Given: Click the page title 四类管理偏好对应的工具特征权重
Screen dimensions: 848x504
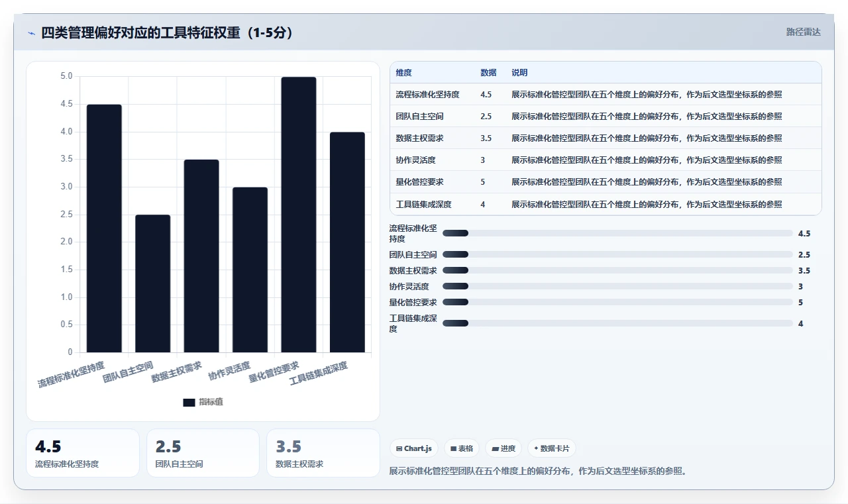Looking at the screenshot, I should click(168, 32).
